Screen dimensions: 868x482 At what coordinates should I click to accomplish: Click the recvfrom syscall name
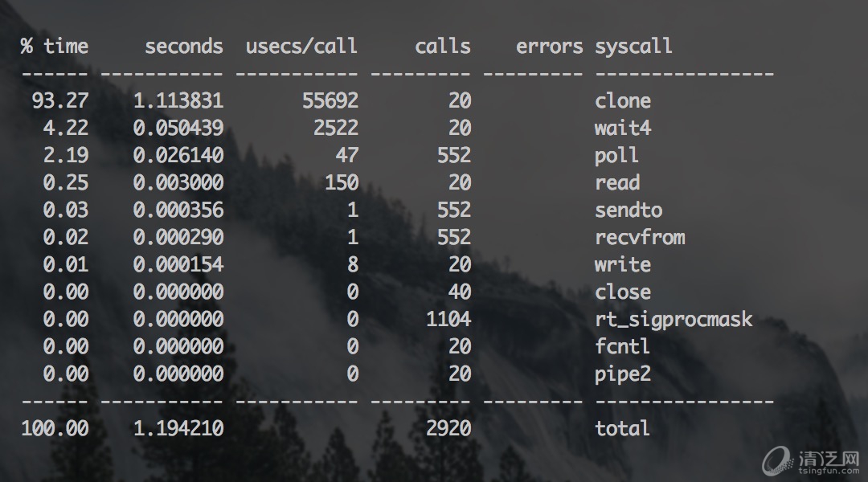(x=640, y=238)
